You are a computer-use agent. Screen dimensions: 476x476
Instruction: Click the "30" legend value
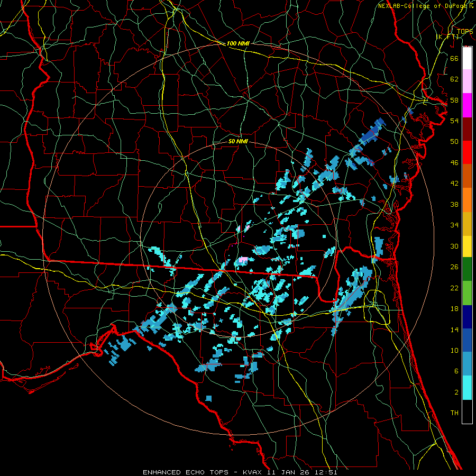click(454, 246)
